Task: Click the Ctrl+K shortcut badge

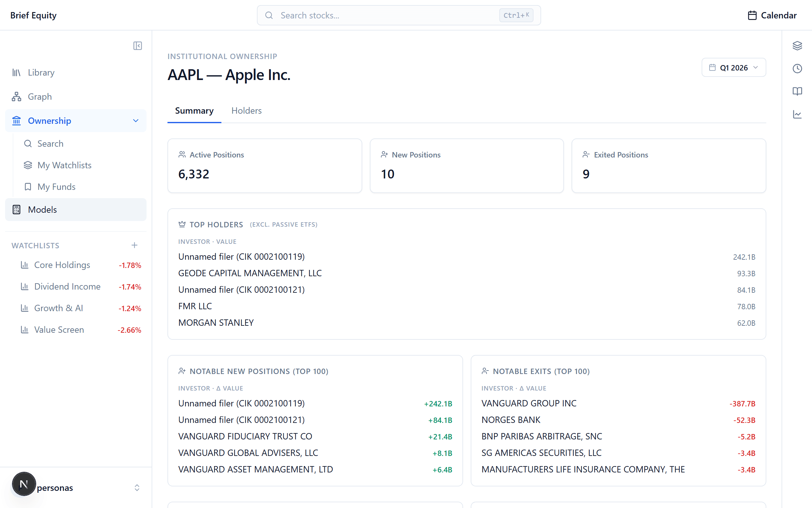Action: coord(516,16)
